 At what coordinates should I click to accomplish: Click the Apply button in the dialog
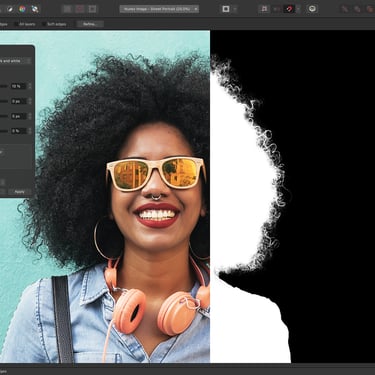coord(20,192)
